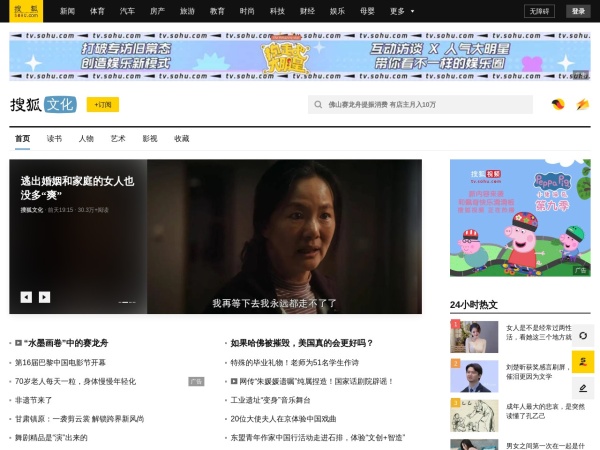
Task: Open the featured carousel image
Action: [284, 236]
